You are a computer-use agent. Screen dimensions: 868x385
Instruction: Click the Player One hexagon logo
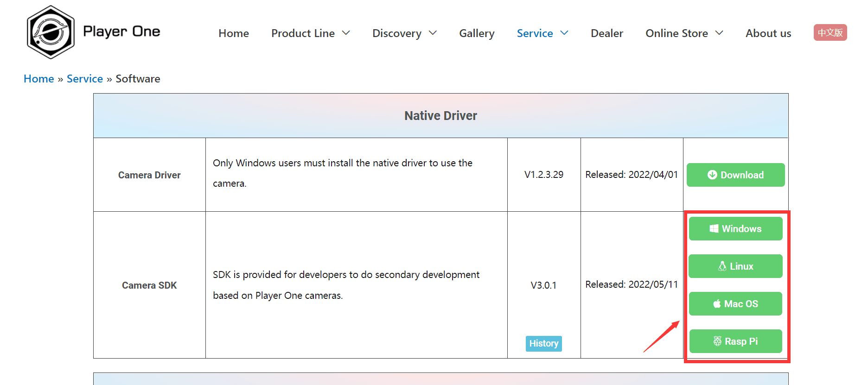51,32
